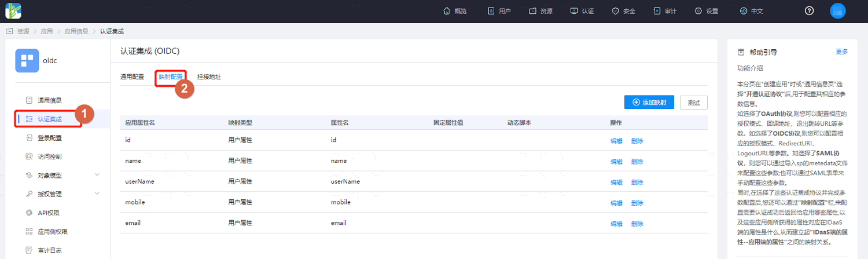Screen dimensions: 868x259
Task: Click the 应用属性名 column header
Action: click(140, 123)
